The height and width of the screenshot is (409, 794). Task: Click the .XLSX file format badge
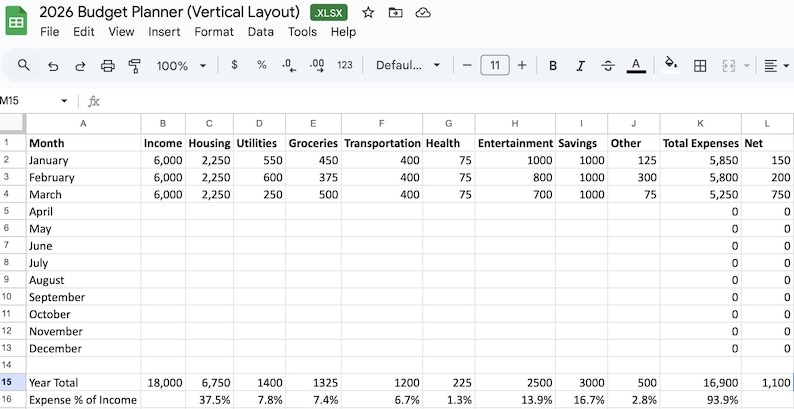click(x=329, y=13)
